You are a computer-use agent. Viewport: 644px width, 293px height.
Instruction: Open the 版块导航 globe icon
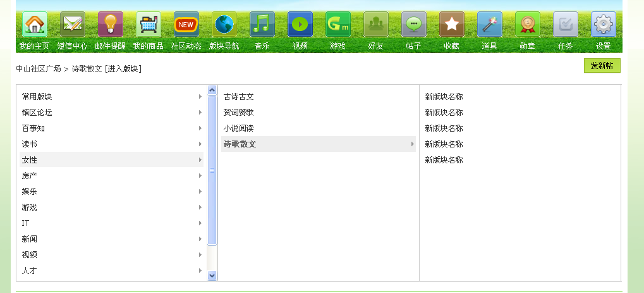pos(224,24)
